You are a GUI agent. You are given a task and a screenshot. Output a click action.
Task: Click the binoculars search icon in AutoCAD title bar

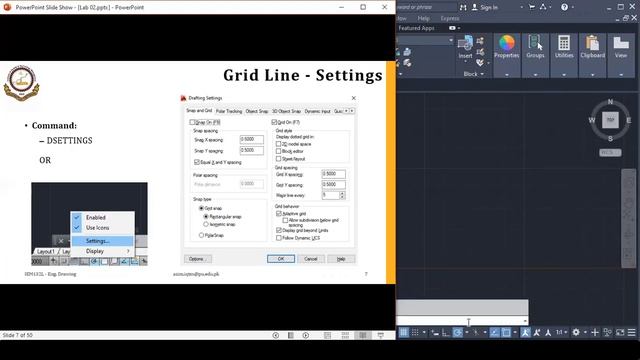pyautogui.click(x=462, y=7)
